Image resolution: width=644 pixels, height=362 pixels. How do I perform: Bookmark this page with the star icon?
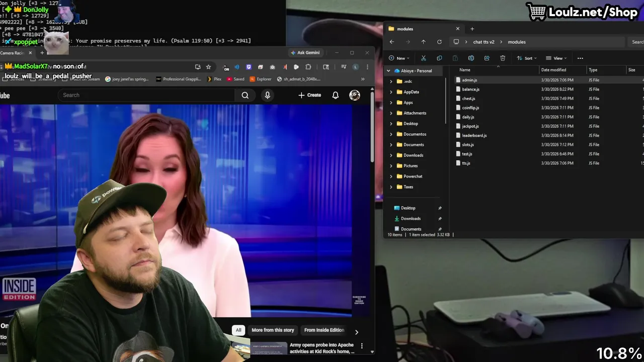208,67
